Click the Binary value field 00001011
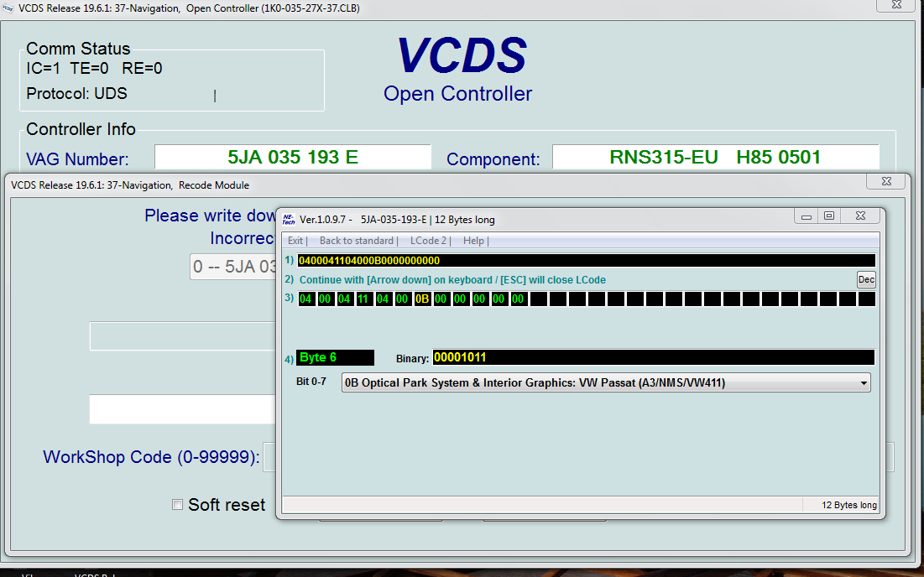 pos(654,357)
